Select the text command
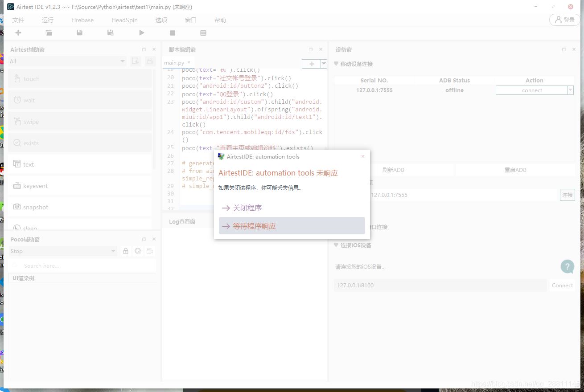The width and height of the screenshot is (584, 392). coord(80,164)
